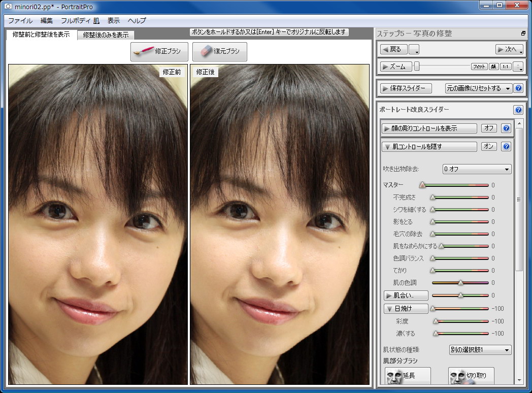
Task: Open the ヘルプ menu
Action: click(x=137, y=21)
